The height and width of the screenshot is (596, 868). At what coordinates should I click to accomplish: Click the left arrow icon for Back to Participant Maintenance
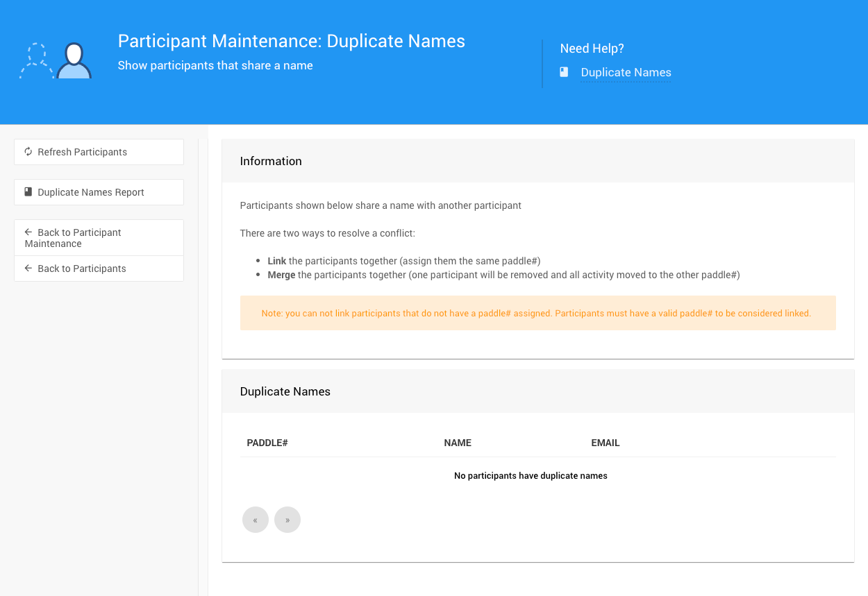28,232
